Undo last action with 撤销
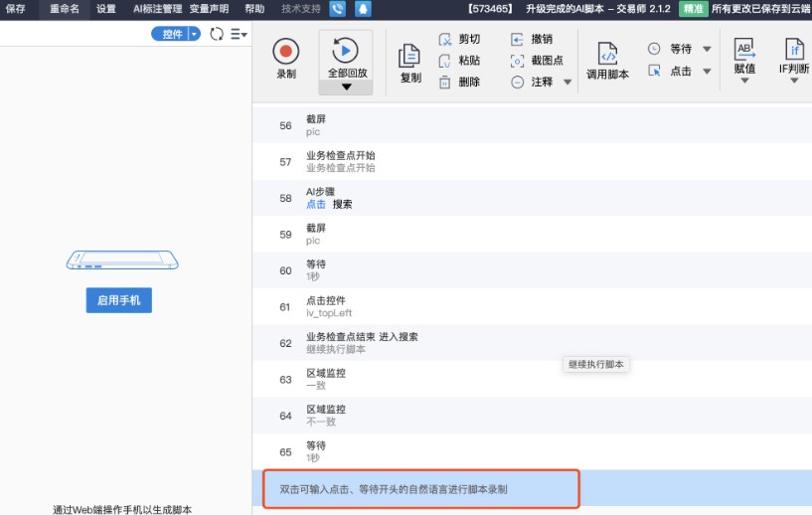This screenshot has height=515, width=812. click(x=532, y=39)
